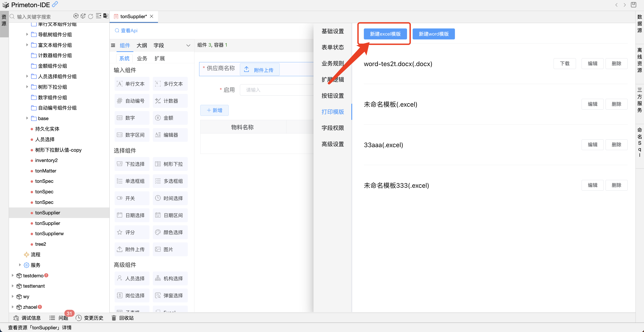Expand the testdemo project node
644x332 pixels.
(13, 275)
